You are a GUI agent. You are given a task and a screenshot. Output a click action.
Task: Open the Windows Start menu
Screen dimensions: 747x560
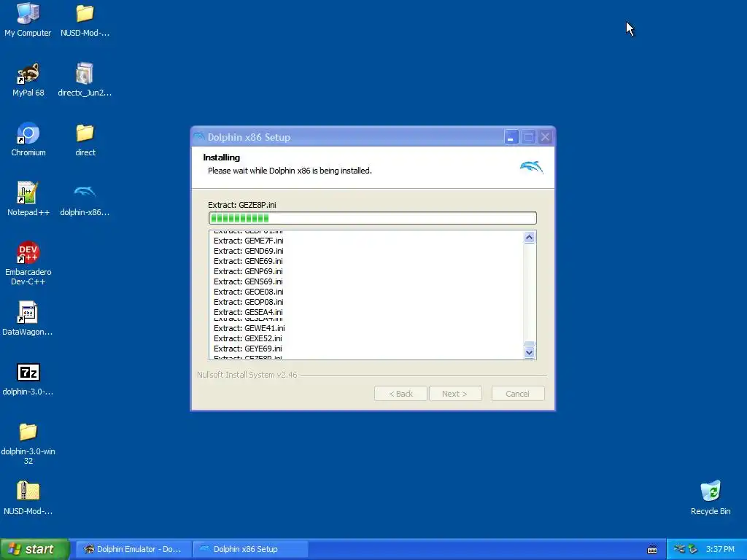pos(35,549)
